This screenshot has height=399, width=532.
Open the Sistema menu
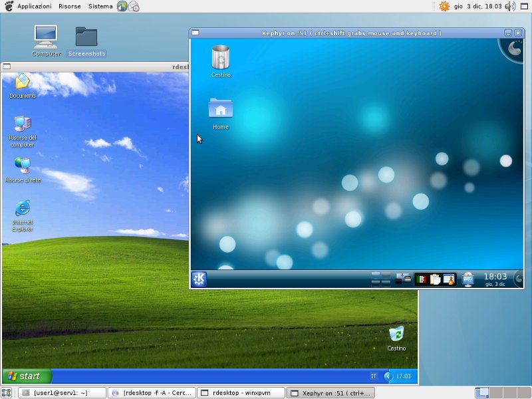tap(100, 6)
